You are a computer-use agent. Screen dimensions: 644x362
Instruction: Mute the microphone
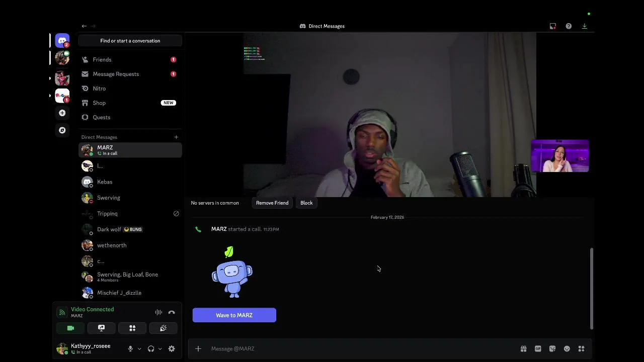[130, 348]
